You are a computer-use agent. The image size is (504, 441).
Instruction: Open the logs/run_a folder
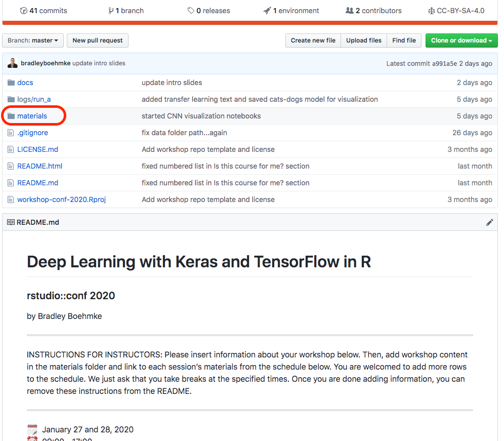point(34,99)
